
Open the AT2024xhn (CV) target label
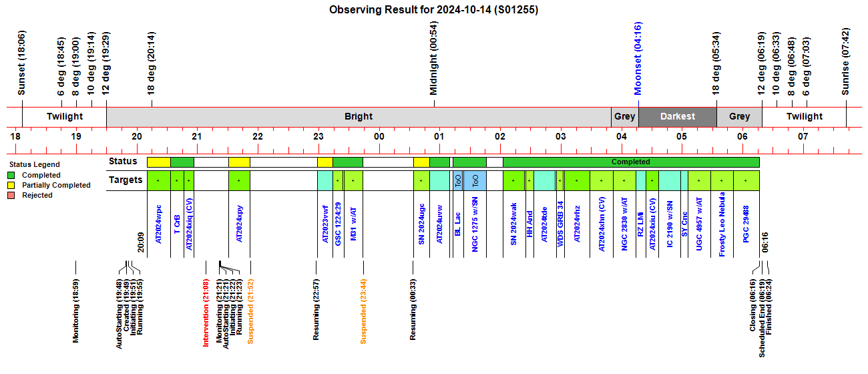602,226
